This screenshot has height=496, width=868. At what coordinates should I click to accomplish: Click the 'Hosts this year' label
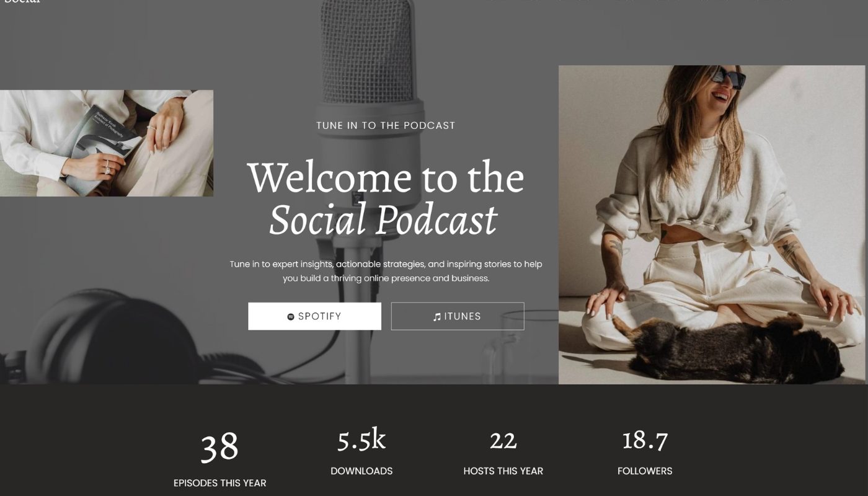(x=503, y=471)
